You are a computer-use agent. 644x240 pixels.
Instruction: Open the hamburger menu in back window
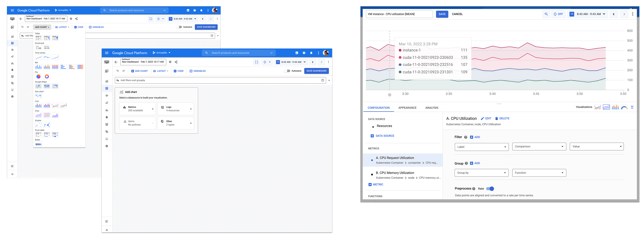[12, 10]
